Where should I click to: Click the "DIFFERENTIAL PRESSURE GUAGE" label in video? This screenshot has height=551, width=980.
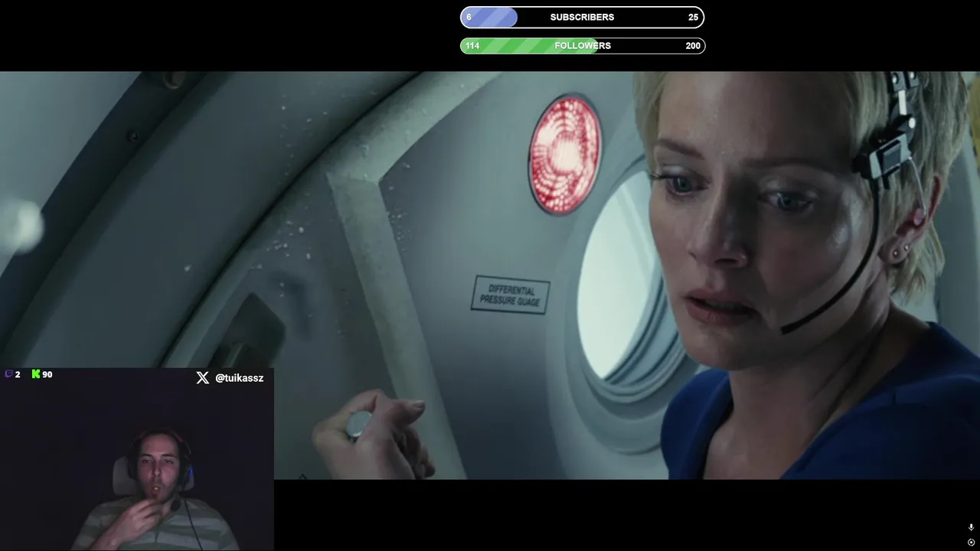click(510, 295)
